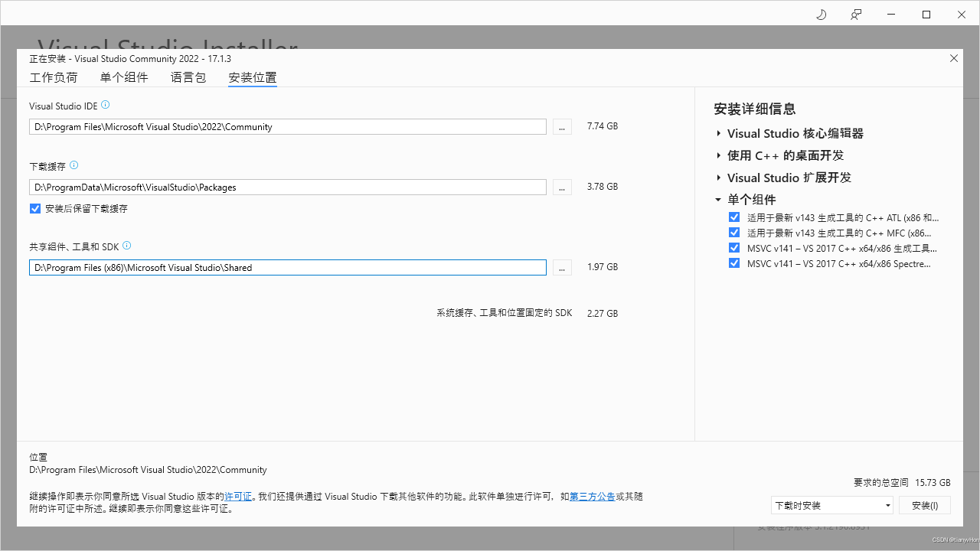This screenshot has height=551, width=980.
Task: Expand Visual Studio 核心编辑器 section
Action: [719, 133]
